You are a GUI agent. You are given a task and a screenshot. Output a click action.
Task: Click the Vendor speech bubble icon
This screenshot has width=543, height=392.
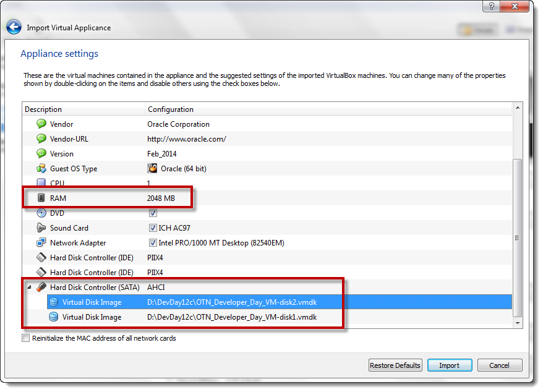[x=41, y=124]
